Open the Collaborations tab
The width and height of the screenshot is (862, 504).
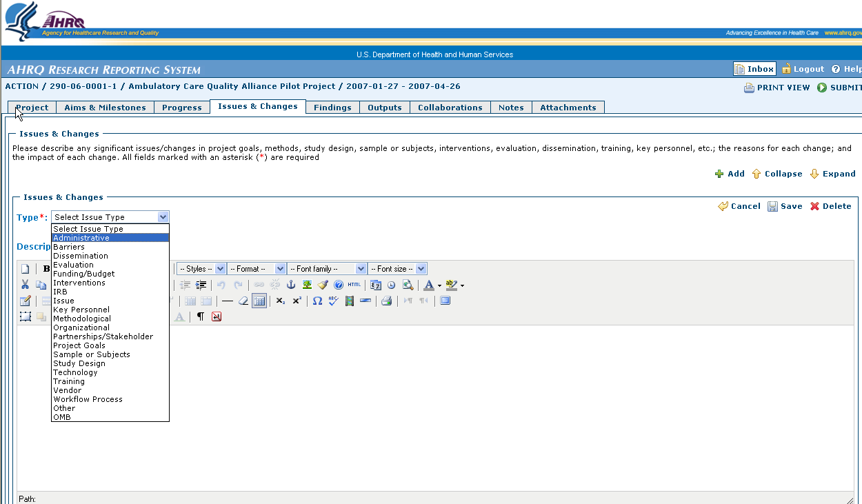pos(450,108)
